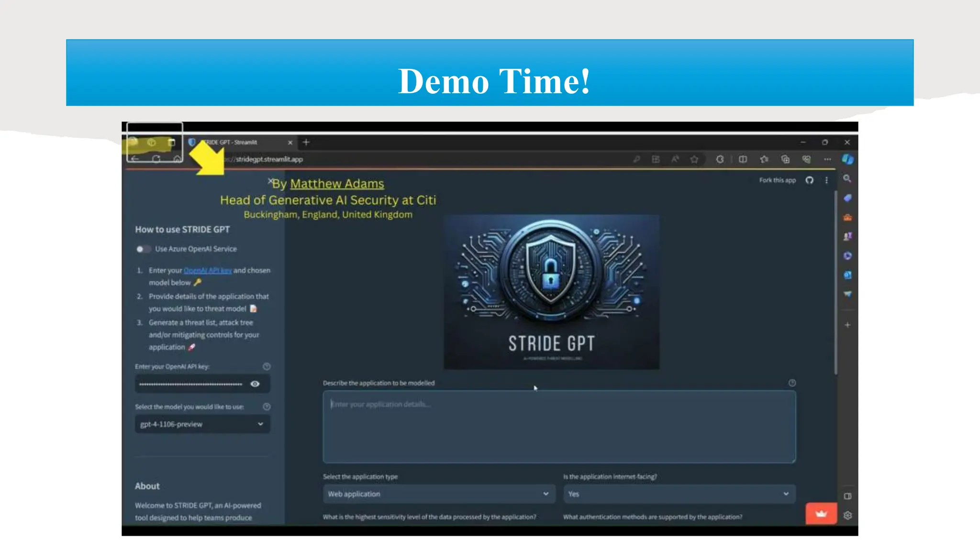Open the Edge sidebar search icon
The width and height of the screenshot is (980, 551).
847,178
